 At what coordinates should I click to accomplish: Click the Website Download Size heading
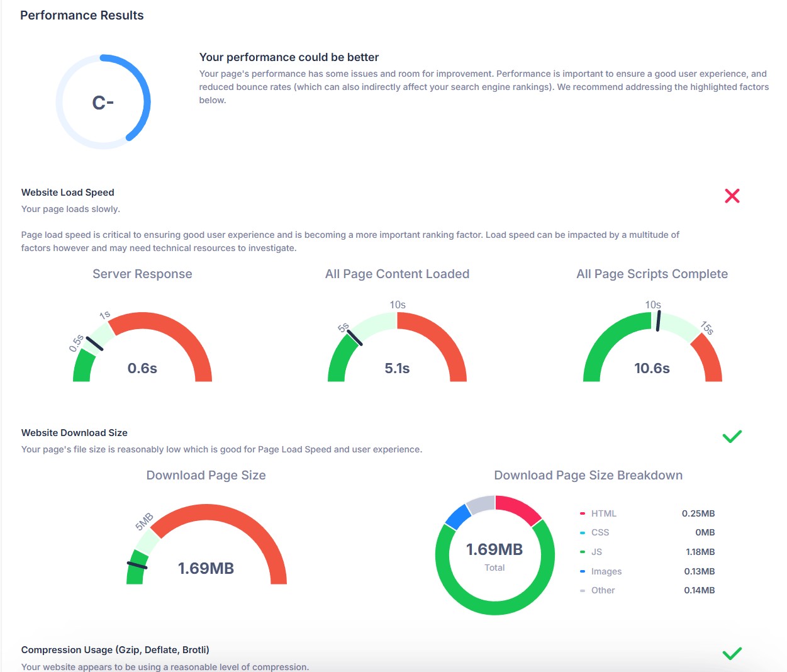[74, 433]
